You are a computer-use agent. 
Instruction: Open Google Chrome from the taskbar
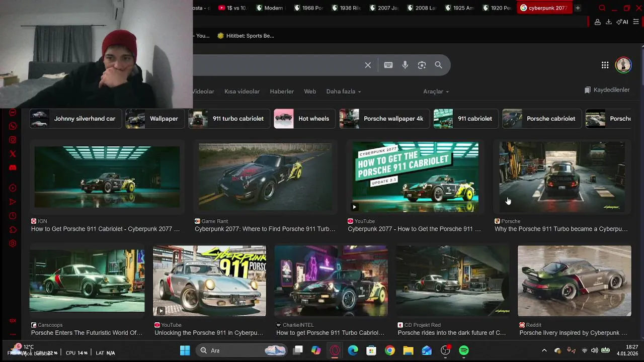tap(390, 350)
